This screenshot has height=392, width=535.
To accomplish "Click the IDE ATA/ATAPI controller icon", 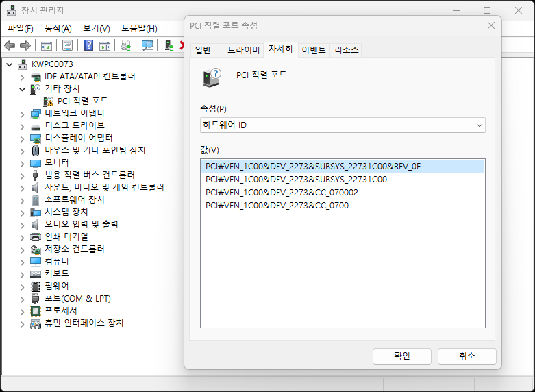I will (36, 77).
